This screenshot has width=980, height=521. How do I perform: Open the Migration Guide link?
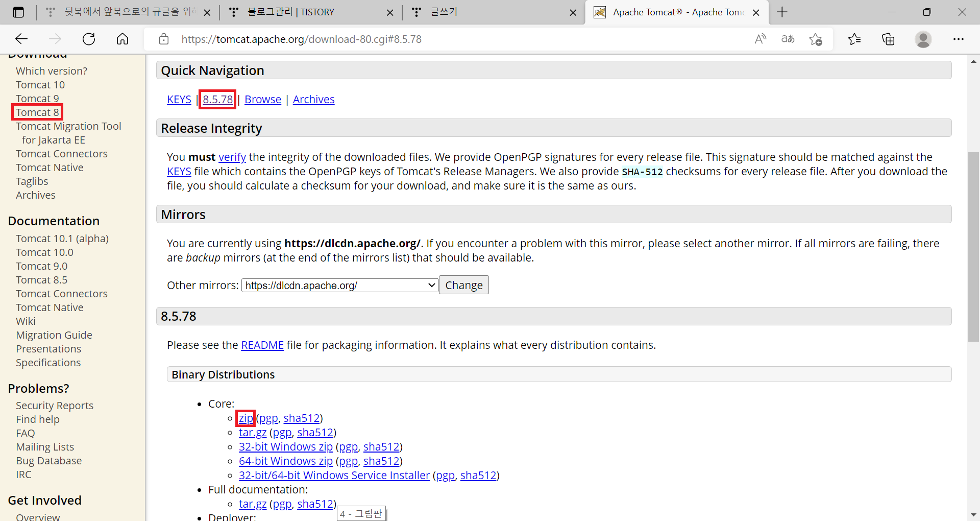point(54,335)
